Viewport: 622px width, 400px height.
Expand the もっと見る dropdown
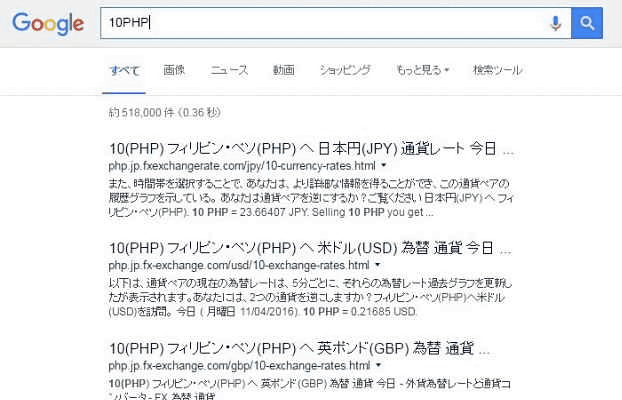tap(422, 70)
